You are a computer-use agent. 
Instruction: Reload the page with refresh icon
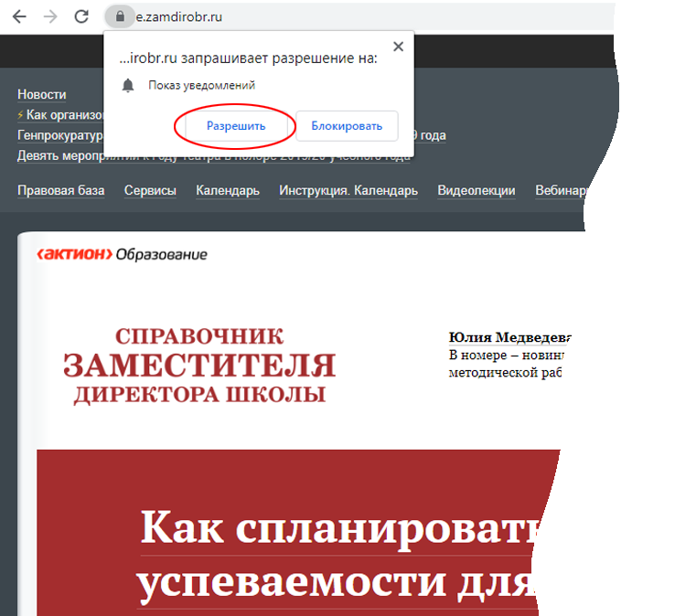point(81,16)
